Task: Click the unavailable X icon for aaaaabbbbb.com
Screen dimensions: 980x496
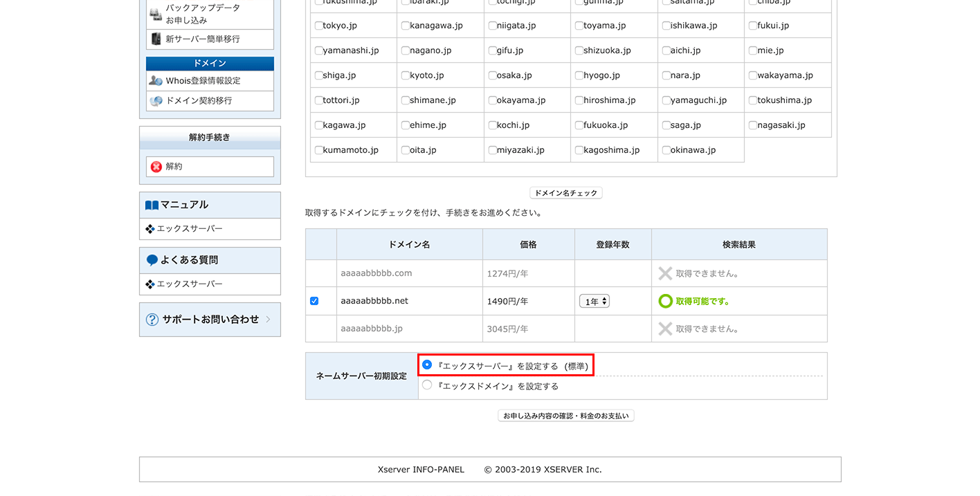Action: coord(665,273)
